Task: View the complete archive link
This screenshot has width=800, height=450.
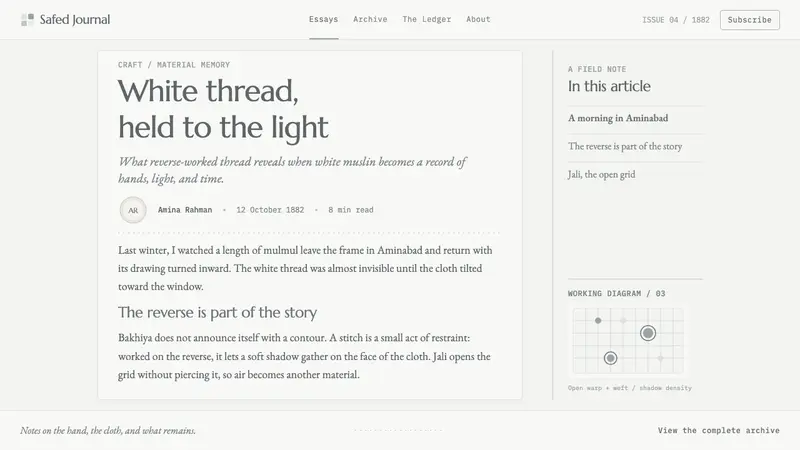Action: (x=718, y=430)
